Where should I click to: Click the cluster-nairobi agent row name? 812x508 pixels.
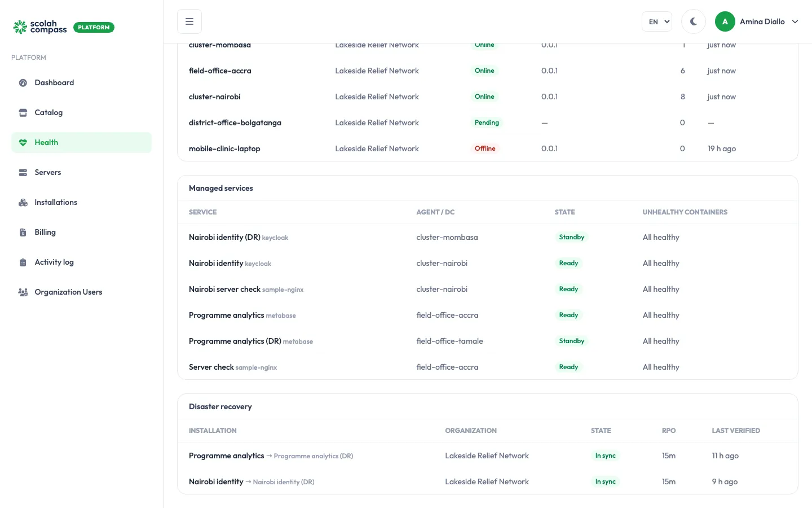tap(215, 97)
